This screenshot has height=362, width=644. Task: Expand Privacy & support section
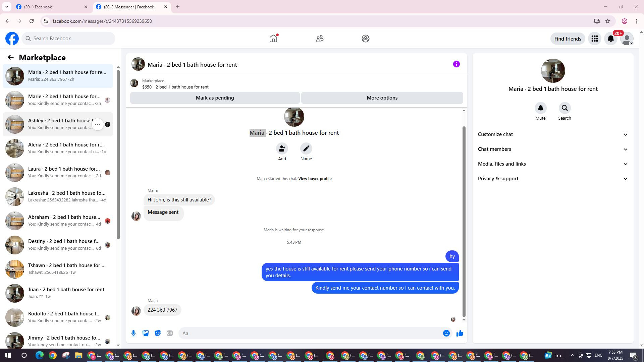553,179
